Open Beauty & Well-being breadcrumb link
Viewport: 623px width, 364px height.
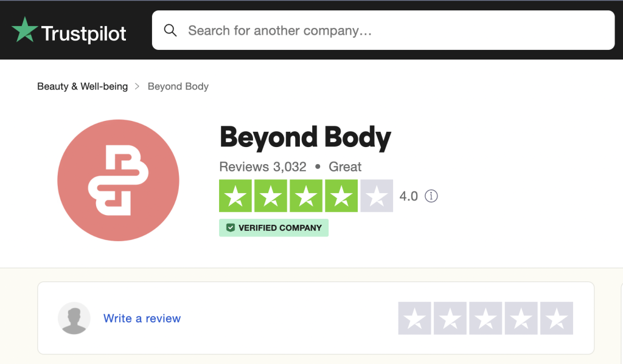(x=83, y=86)
